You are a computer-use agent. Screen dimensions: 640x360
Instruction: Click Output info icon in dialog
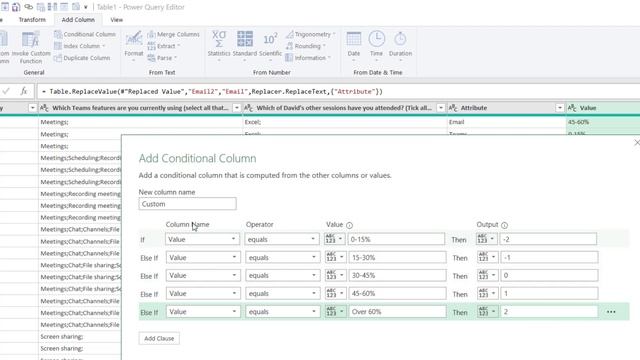click(x=504, y=225)
